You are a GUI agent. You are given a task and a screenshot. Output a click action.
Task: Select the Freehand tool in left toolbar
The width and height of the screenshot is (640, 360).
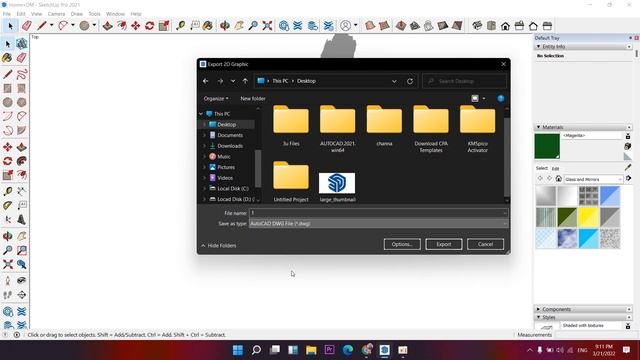[x=22, y=74]
